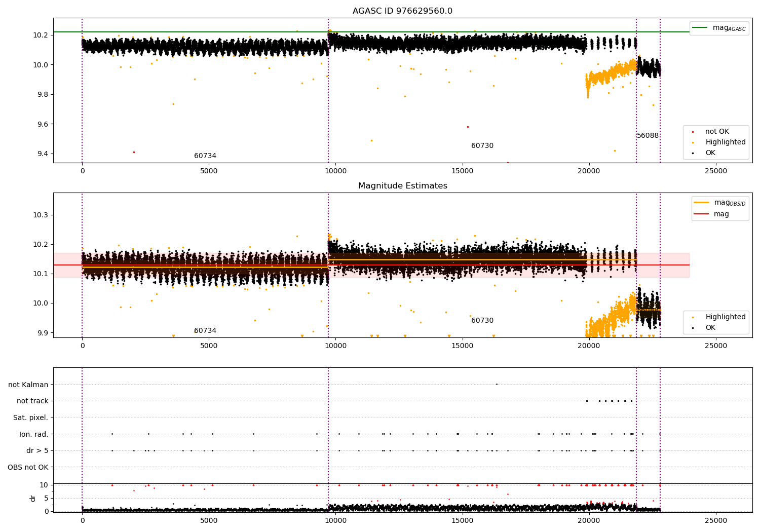Click "Highlighted" legend entry in top plot

tap(726, 142)
